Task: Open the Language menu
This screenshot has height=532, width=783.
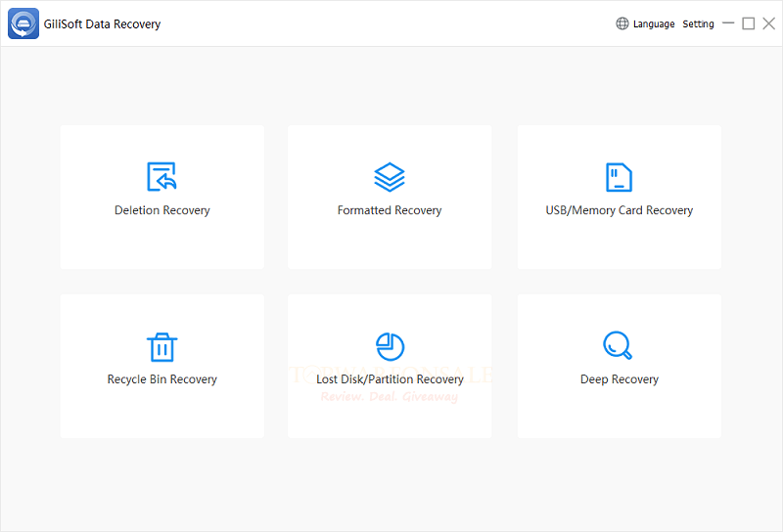Action: 654,23
